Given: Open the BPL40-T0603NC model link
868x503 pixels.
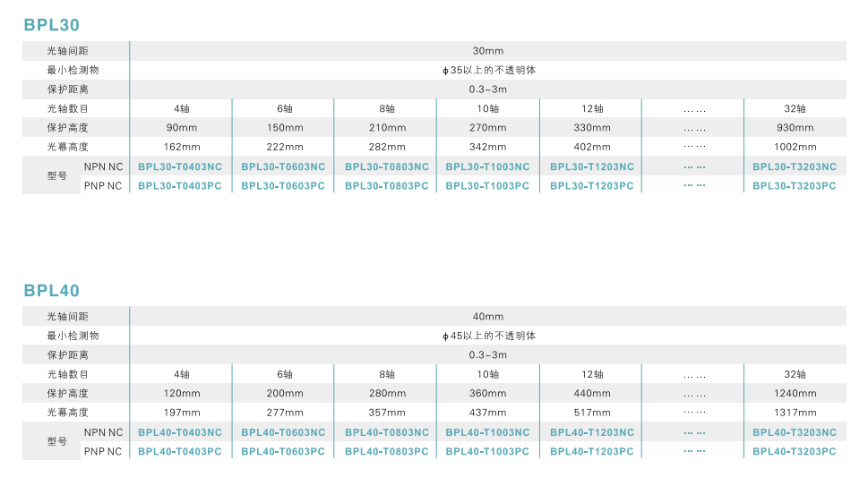Looking at the screenshot, I should click(x=283, y=432).
